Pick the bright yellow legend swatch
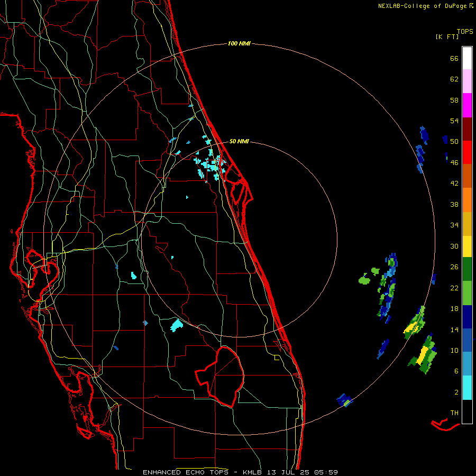476x476 pixels. (x=467, y=246)
